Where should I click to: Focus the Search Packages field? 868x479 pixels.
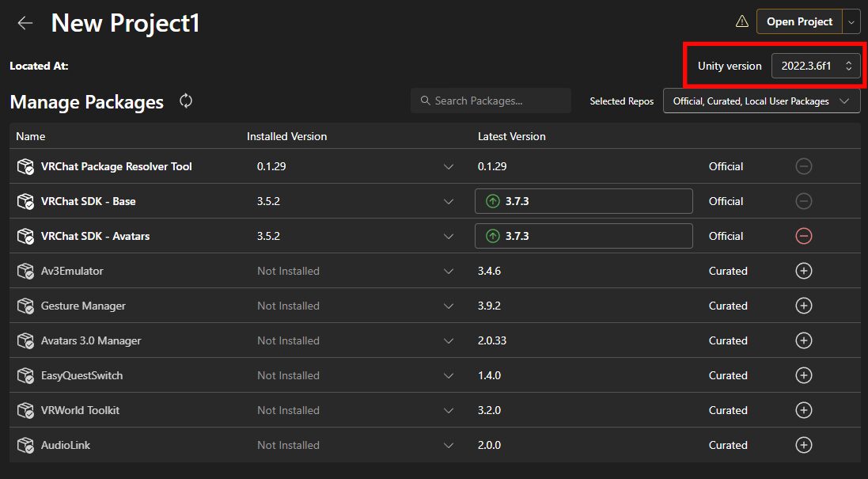[491, 101]
